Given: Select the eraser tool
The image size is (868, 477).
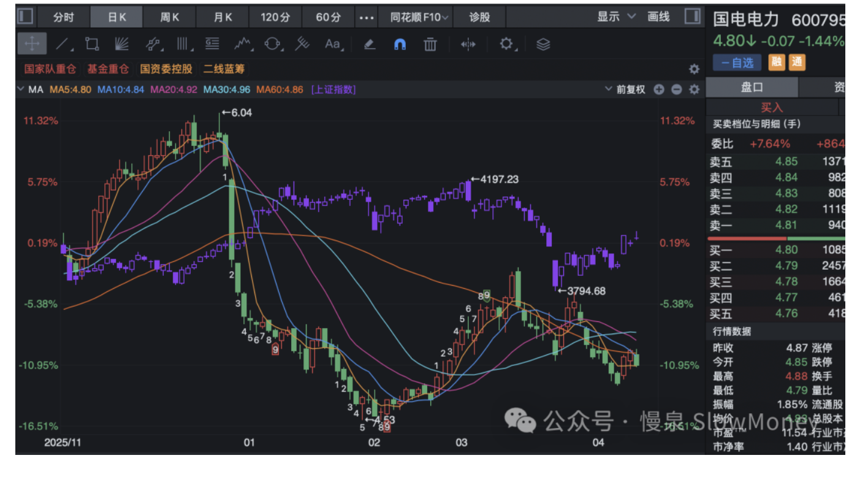Looking at the screenshot, I should (369, 44).
